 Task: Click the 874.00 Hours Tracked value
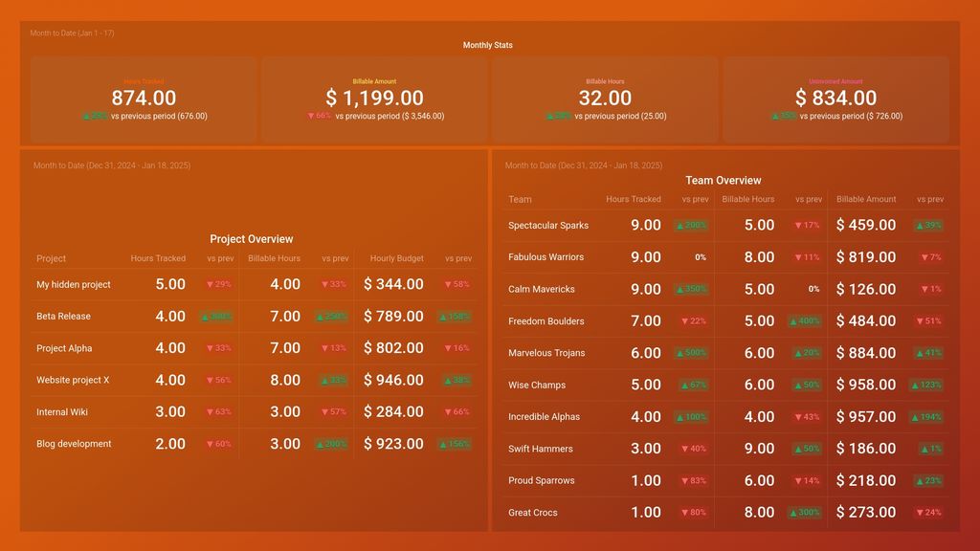(x=144, y=99)
